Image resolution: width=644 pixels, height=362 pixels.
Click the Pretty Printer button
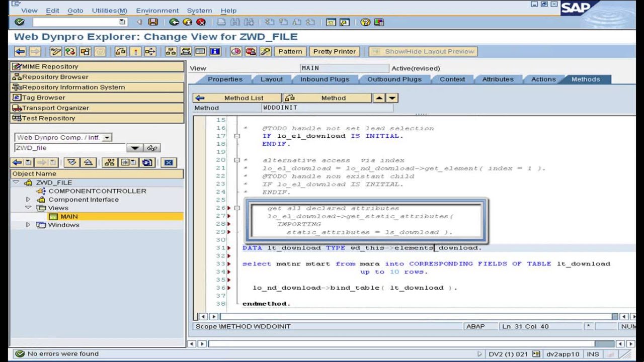pyautogui.click(x=334, y=51)
